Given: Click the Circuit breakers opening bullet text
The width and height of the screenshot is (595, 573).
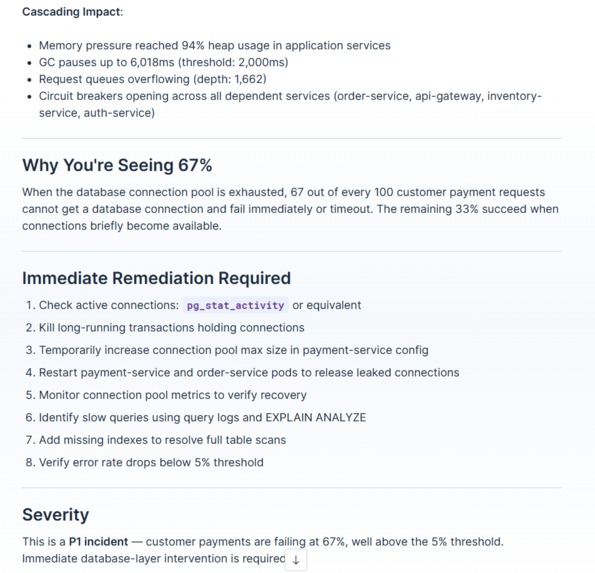Looking at the screenshot, I should click(290, 104).
